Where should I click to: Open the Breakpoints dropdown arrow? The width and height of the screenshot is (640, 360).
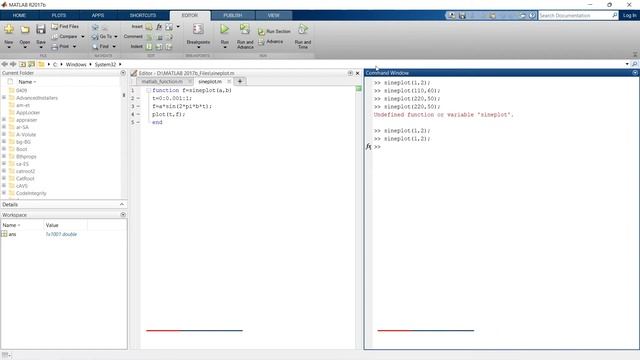(x=198, y=47)
